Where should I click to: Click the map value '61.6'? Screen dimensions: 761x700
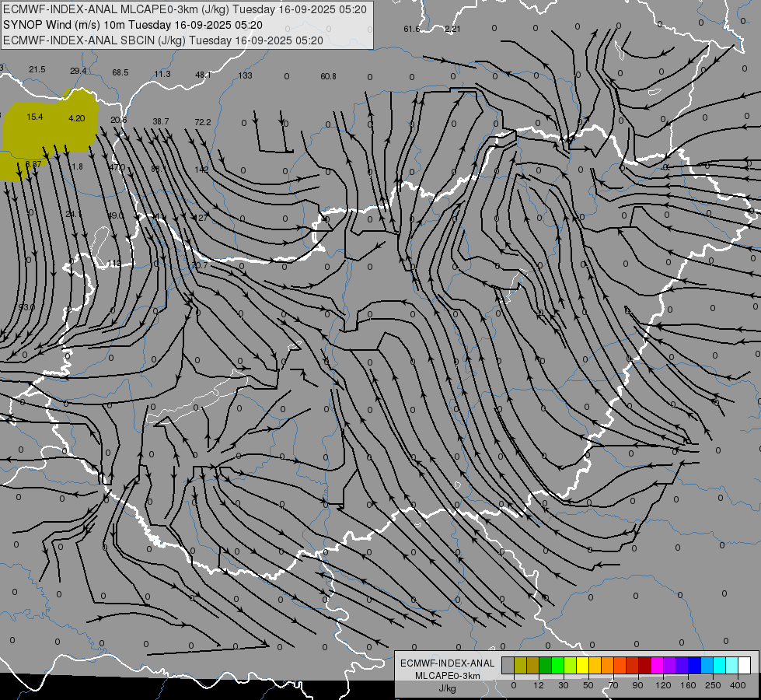pos(411,29)
